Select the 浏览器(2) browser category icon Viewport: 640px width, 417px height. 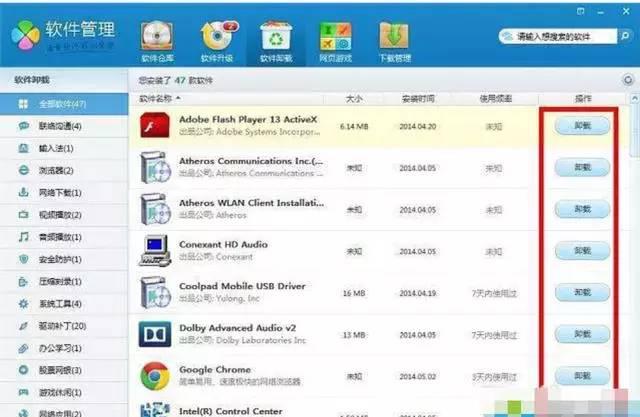pos(24,170)
